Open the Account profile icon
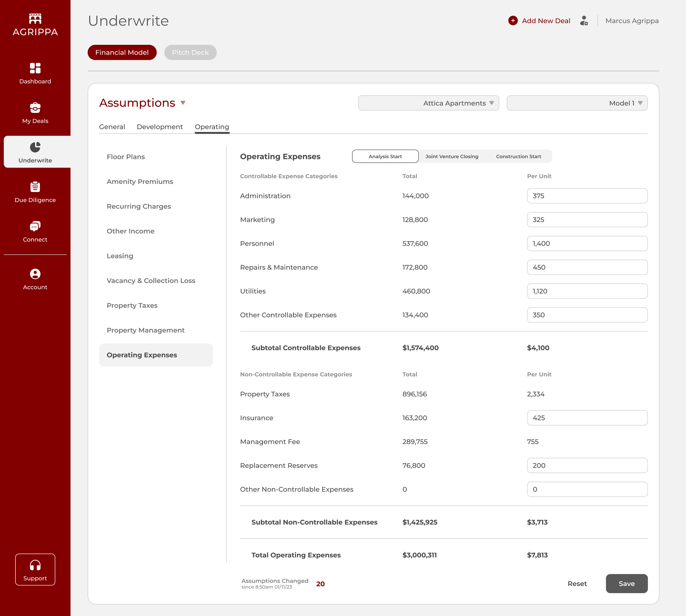Screen dimensions: 686x616 click(35, 274)
